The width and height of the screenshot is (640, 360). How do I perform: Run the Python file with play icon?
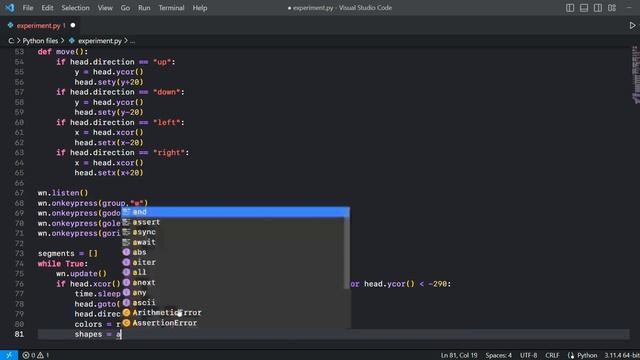(632, 25)
